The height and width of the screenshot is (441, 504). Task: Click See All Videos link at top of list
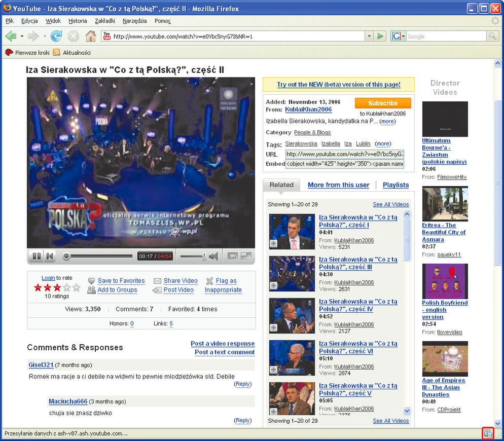coord(390,204)
